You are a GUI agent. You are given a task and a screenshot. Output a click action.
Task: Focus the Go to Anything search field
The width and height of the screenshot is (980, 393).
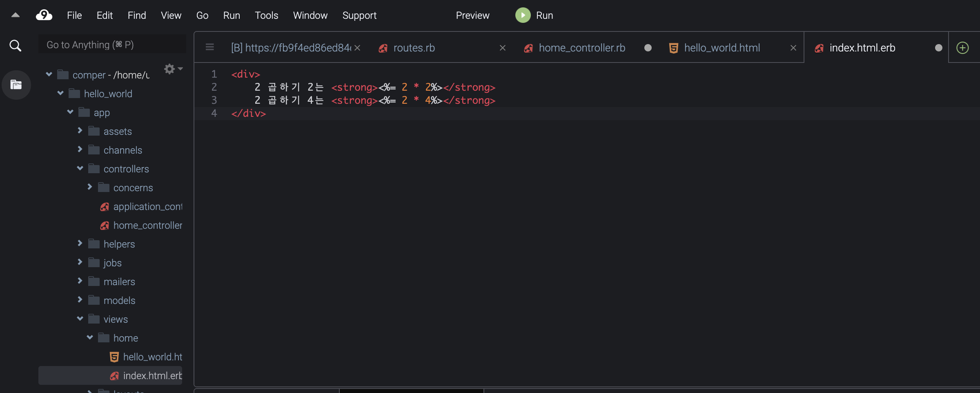point(112,45)
